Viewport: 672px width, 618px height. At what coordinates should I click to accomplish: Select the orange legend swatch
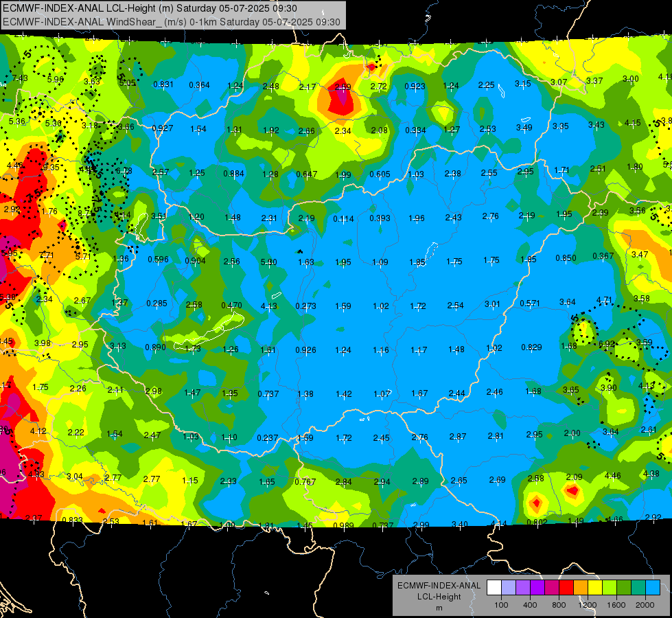pyautogui.click(x=581, y=587)
